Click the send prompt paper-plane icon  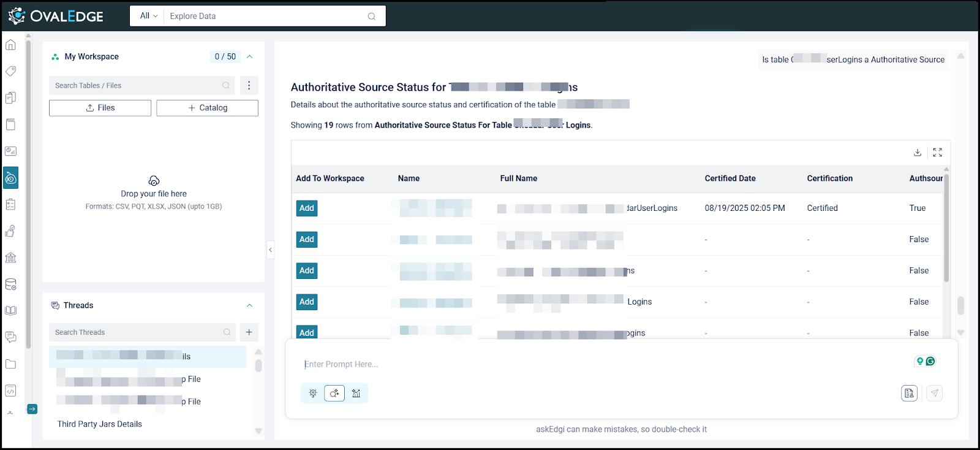click(934, 393)
